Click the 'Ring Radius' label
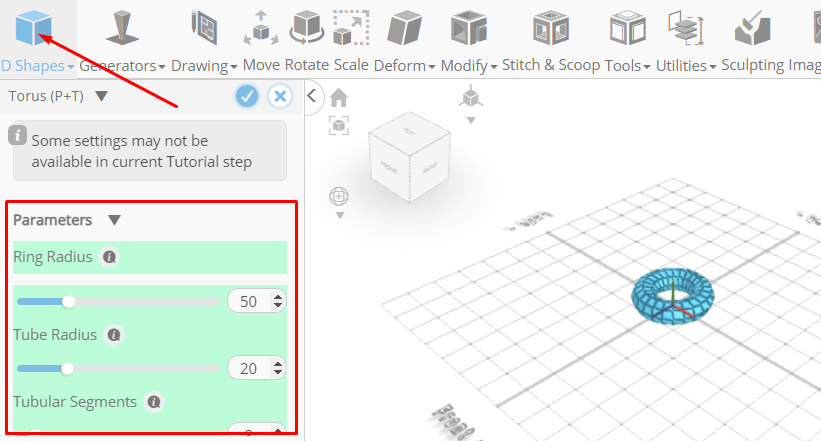The height and width of the screenshot is (441, 821). click(52, 257)
